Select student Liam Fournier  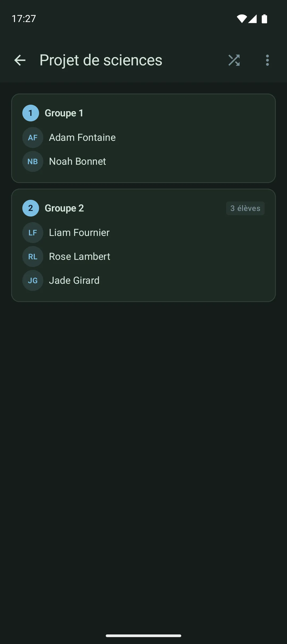click(79, 233)
